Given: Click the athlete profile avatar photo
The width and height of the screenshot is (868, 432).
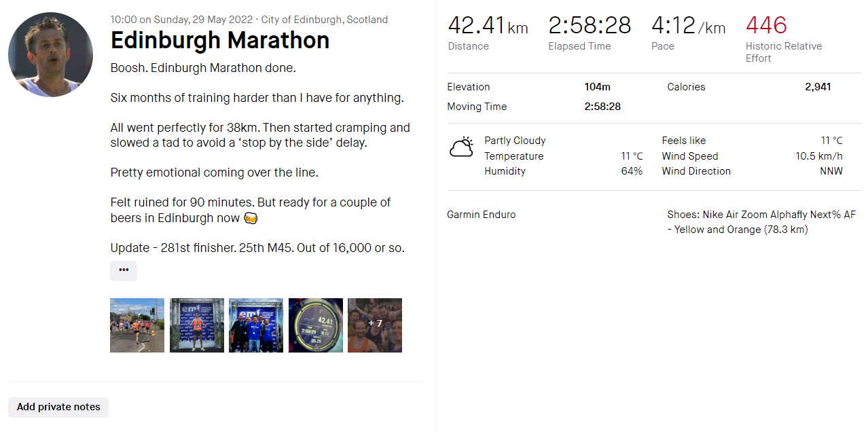Looking at the screenshot, I should (51, 54).
